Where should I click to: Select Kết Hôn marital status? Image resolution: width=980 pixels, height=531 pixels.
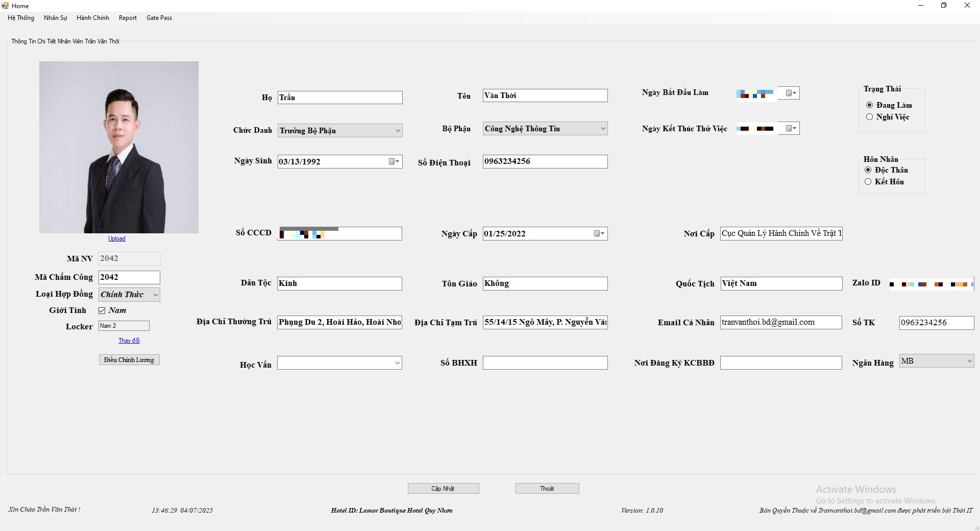click(x=868, y=182)
